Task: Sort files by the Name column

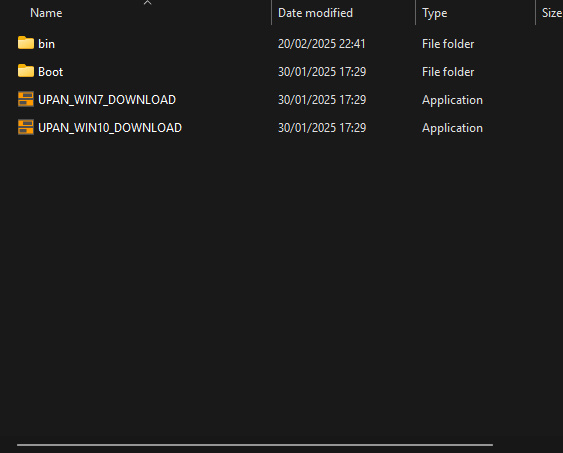Action: tap(46, 13)
